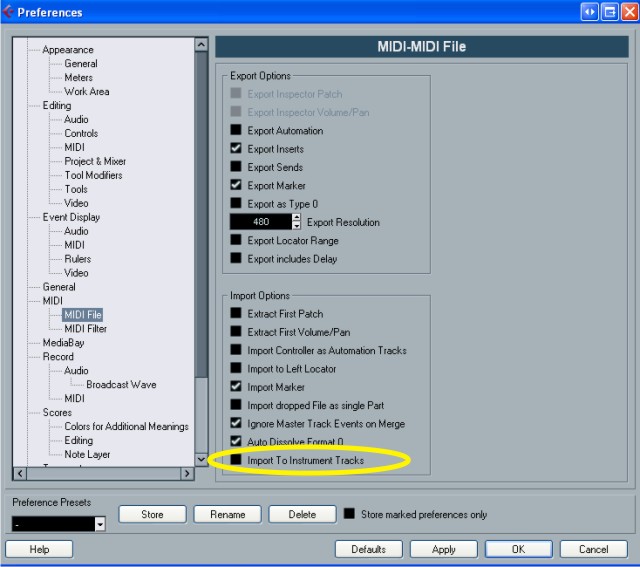Screen dimensions: 640x567
Task: Increase Export Resolution with stepper arrow
Action: [296, 218]
